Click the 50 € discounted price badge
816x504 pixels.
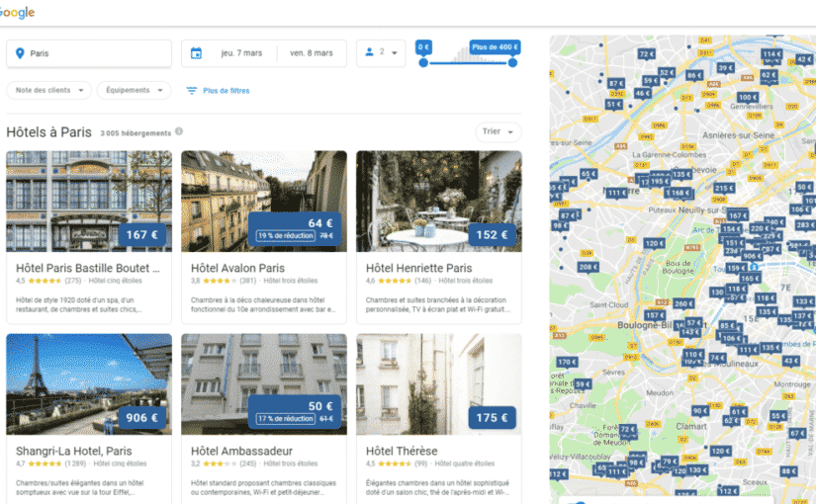pos(295,412)
